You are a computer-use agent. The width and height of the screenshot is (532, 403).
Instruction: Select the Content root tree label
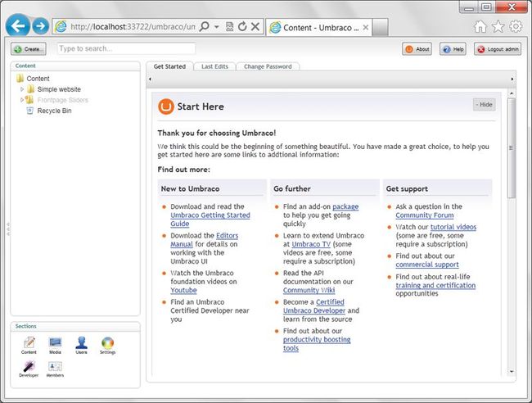click(x=38, y=79)
